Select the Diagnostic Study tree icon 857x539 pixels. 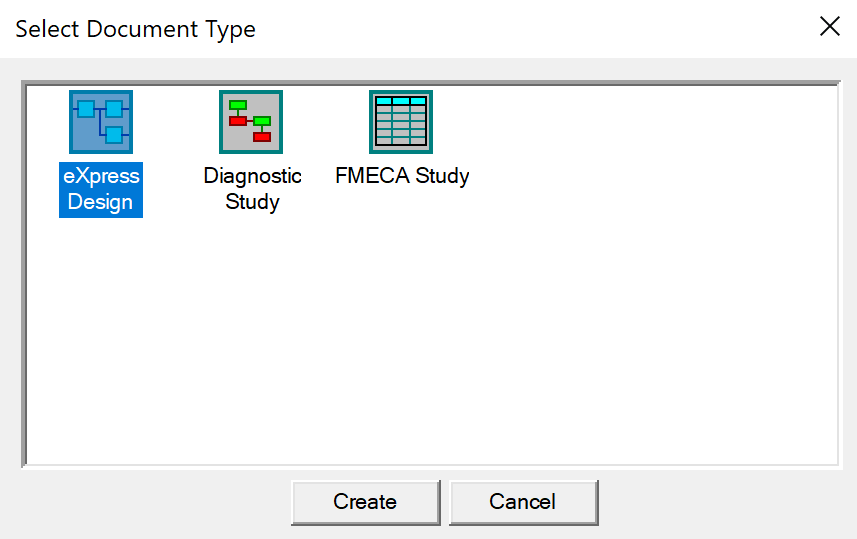(x=251, y=122)
